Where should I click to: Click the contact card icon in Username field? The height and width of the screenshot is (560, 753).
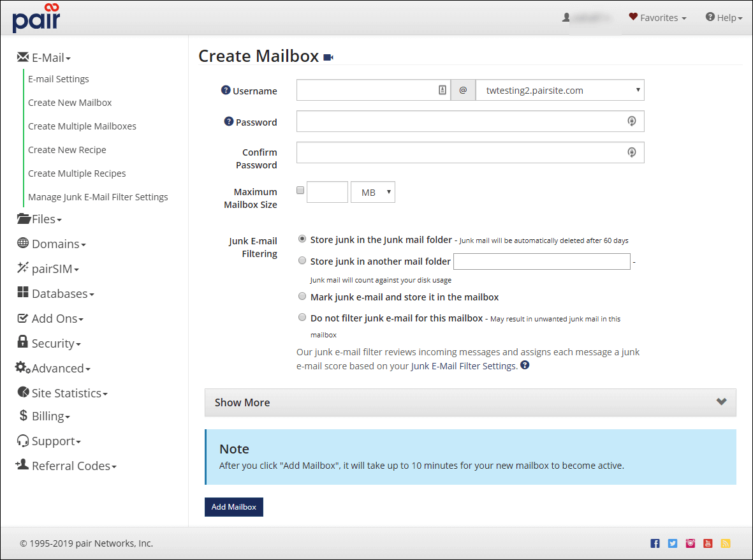coord(442,90)
